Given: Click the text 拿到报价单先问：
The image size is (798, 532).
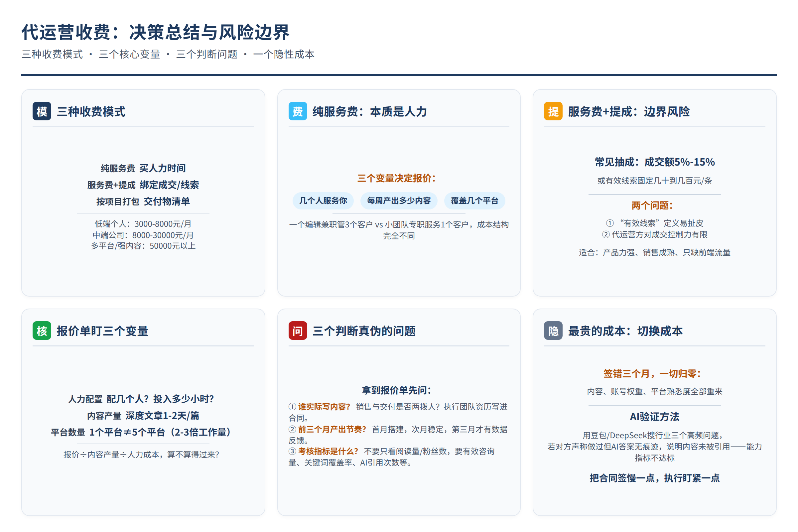Looking at the screenshot, I should pos(397,390).
